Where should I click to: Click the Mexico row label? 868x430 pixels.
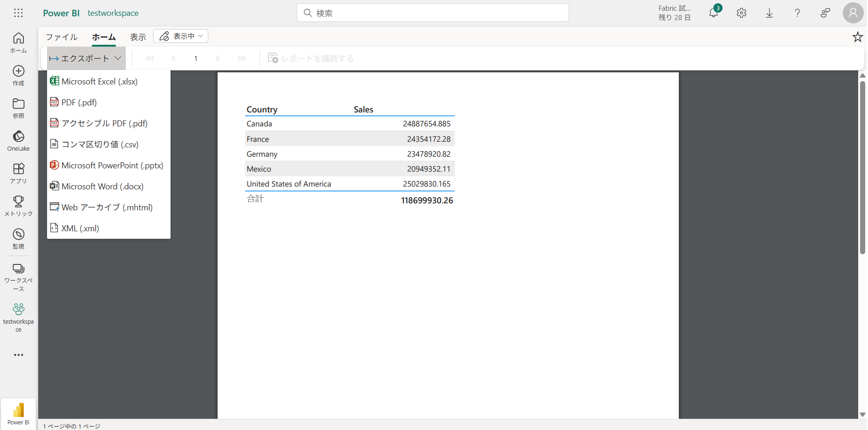[259, 169]
